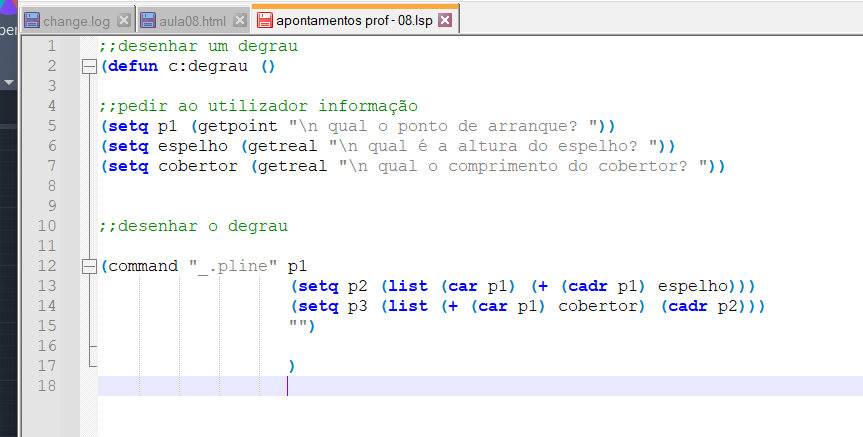
Task: Click the variable 'cobertor' on line 7
Action: click(x=198, y=166)
